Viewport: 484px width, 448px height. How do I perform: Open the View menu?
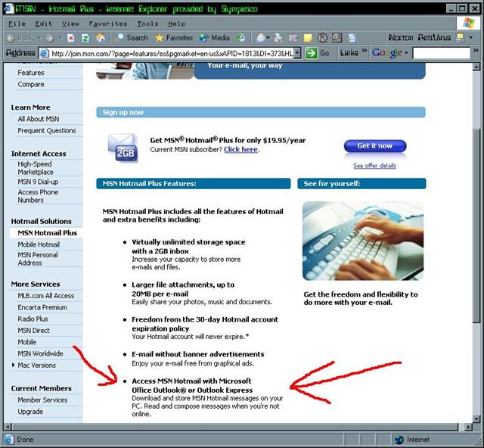70,23
